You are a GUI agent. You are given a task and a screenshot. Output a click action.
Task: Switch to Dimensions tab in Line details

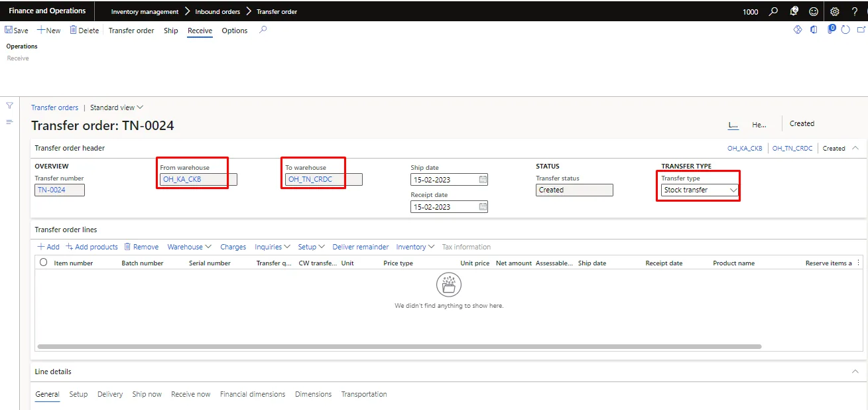tap(313, 394)
